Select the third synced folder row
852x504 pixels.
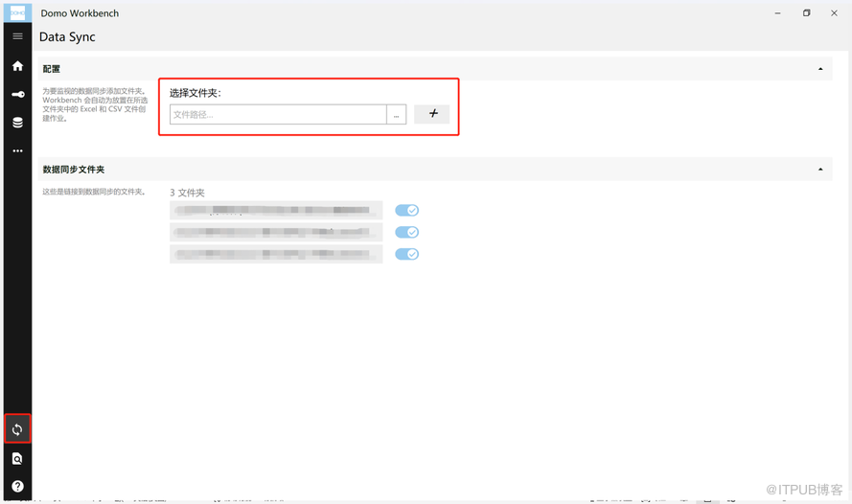276,254
